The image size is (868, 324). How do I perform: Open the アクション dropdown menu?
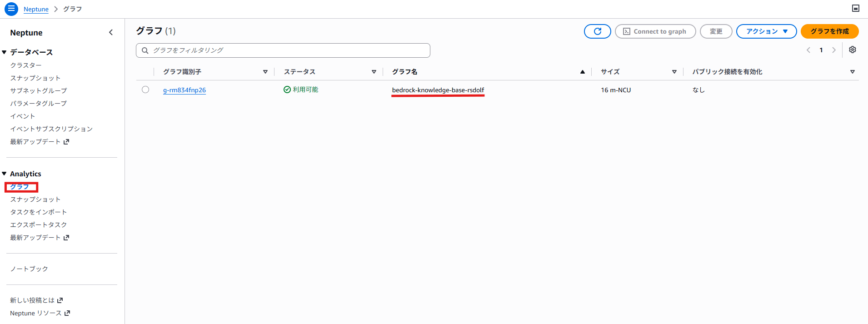click(767, 31)
